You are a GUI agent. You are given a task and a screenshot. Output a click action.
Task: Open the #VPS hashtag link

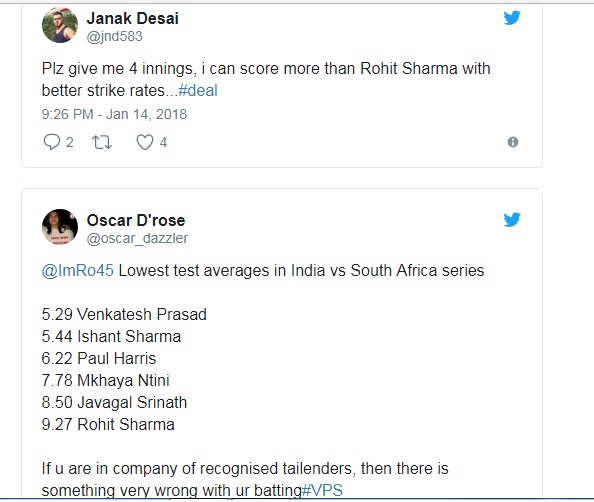tap(322, 490)
